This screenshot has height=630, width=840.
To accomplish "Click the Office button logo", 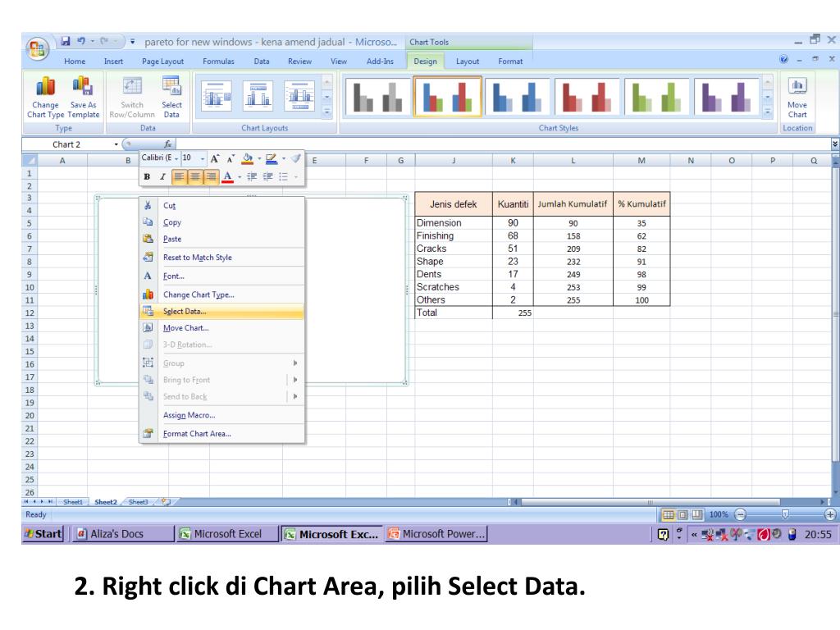I will pyautogui.click(x=37, y=49).
